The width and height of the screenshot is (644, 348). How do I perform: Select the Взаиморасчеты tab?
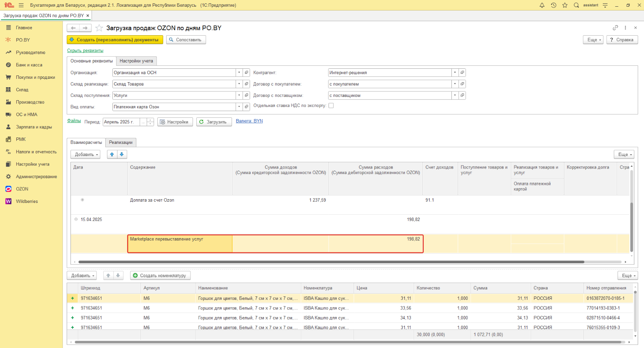86,142
